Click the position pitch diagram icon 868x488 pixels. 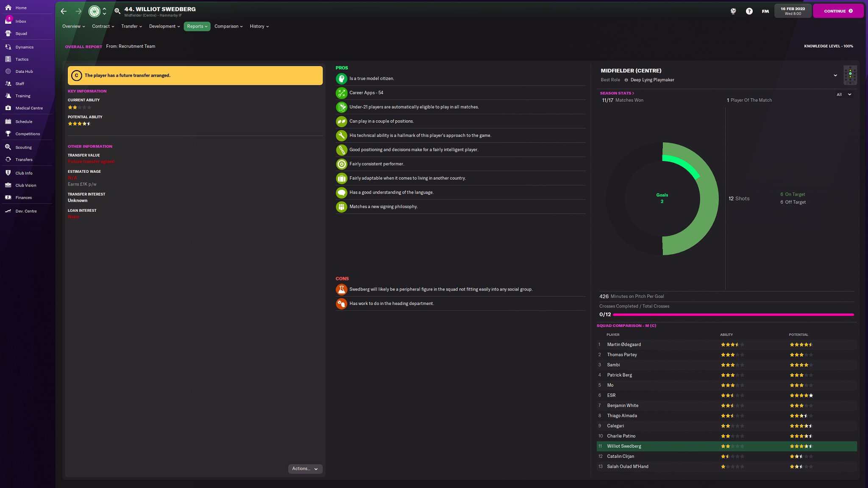(850, 75)
